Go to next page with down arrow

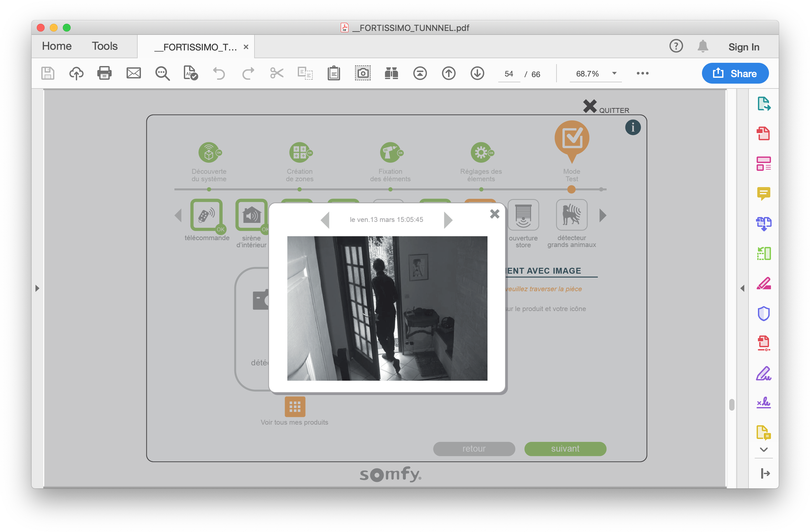(477, 73)
